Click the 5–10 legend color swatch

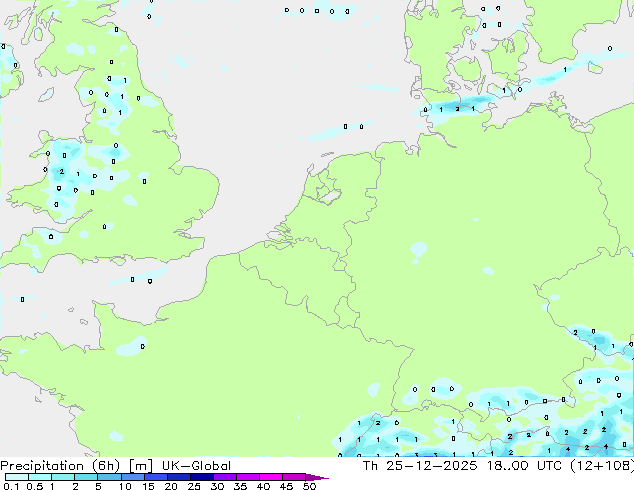[109, 477]
